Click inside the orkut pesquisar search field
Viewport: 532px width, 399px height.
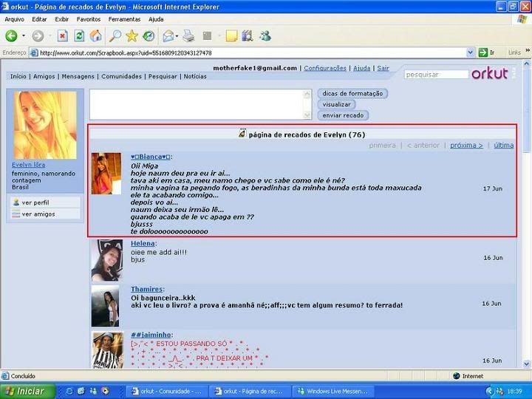pyautogui.click(x=436, y=75)
